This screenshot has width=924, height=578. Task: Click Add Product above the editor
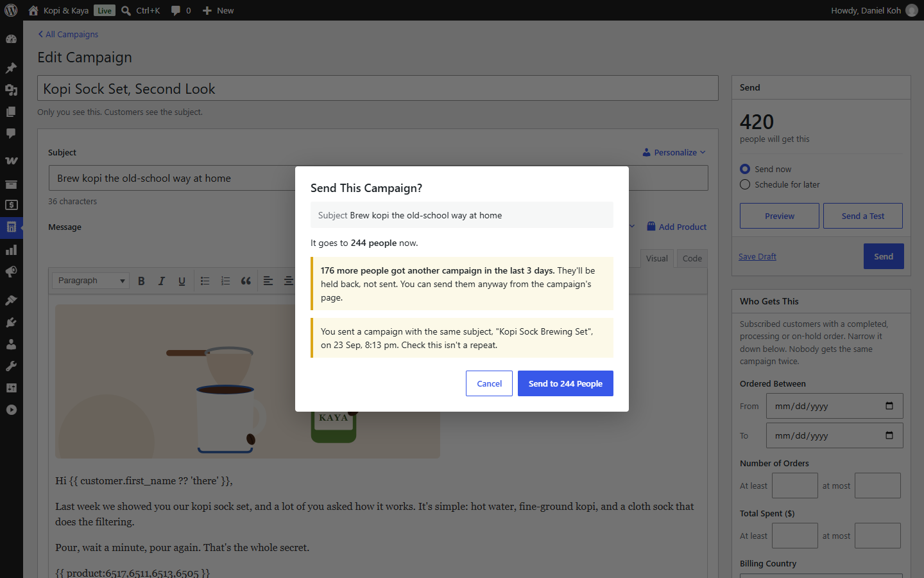point(677,227)
